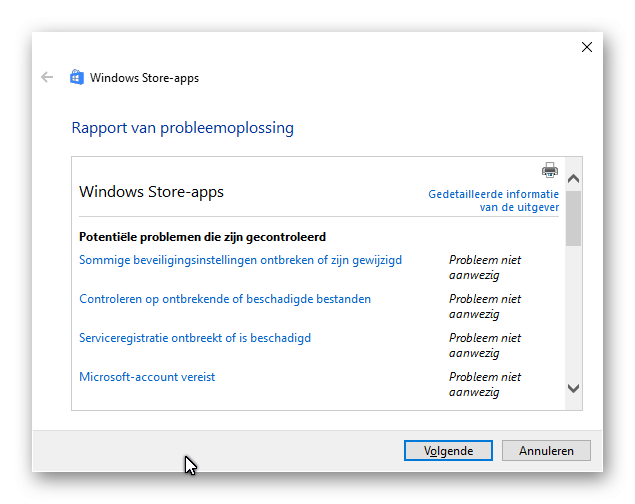635x504 pixels.
Task: Click the Rapport van probleemoplossing heading
Action: [x=182, y=128]
